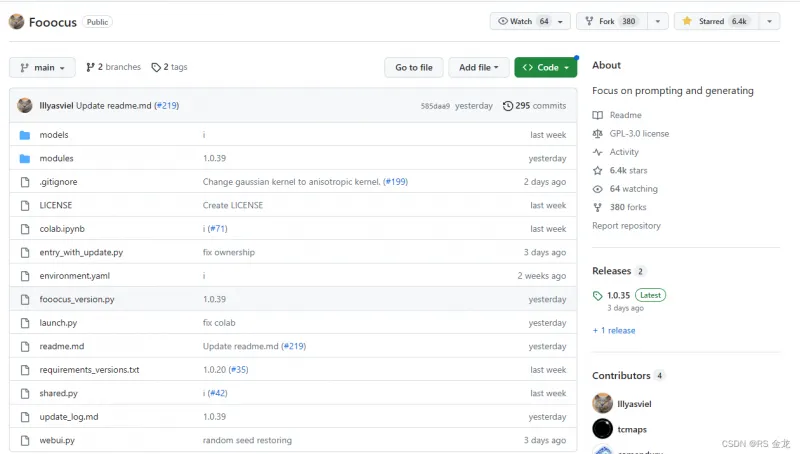Screen dimensions: 800x454
Task: Click the book icon next to Readme
Action: (x=598, y=115)
